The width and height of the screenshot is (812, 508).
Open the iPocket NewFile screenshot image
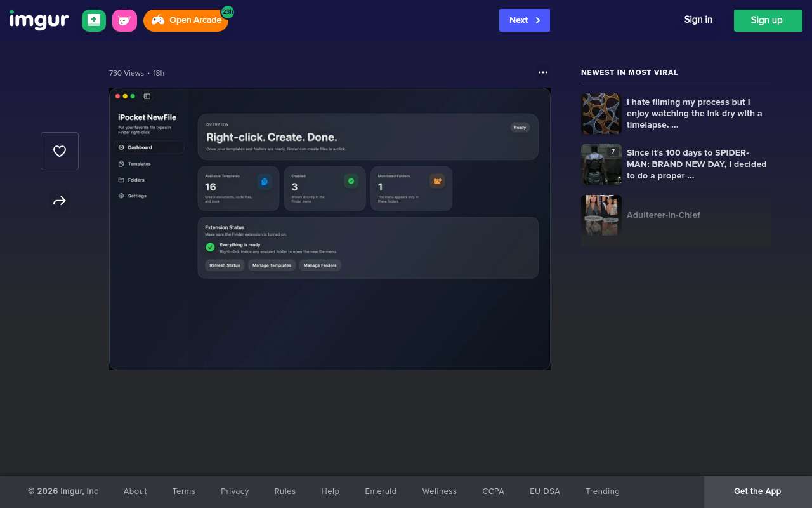[x=330, y=229]
